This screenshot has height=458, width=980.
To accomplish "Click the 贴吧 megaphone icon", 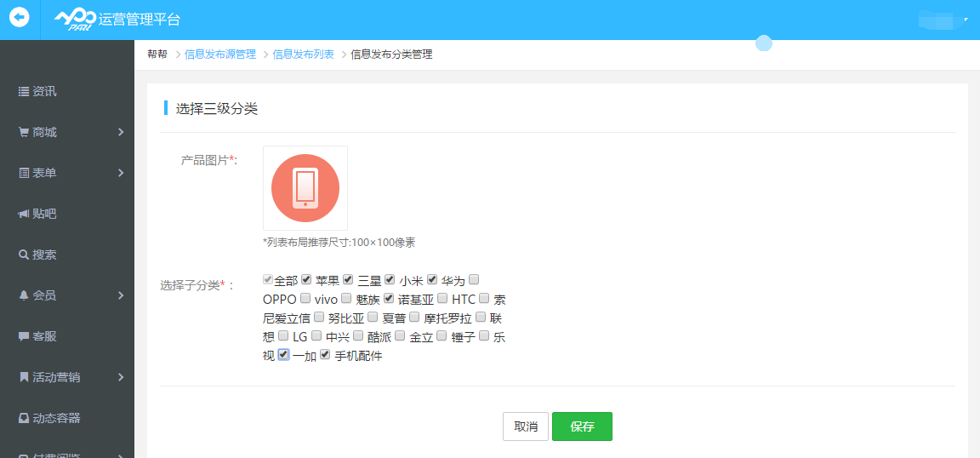I will (24, 214).
